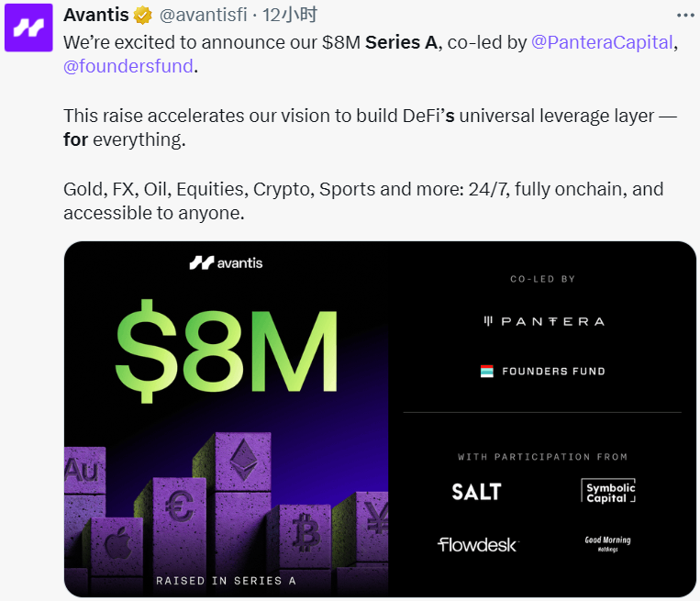Open the tweet's three-dot more menu

point(684,16)
